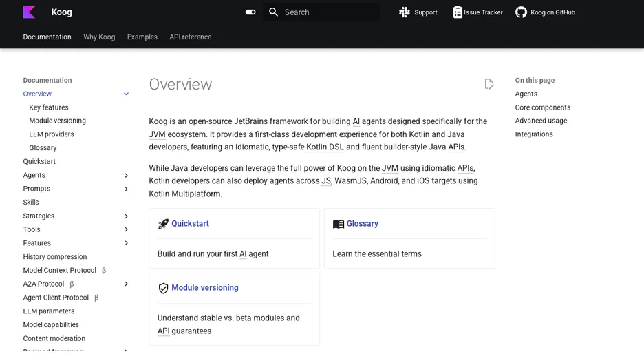Expand the Prompts sidebar section
The height and width of the screenshot is (363, 644).
point(126,189)
